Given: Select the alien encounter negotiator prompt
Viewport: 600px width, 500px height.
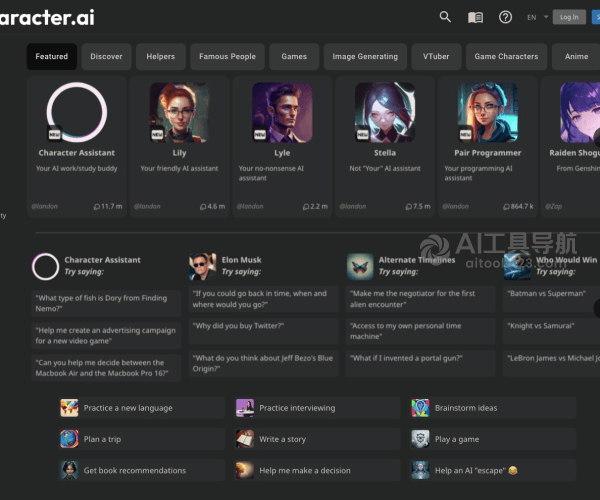Looking at the screenshot, I should coord(421,299).
